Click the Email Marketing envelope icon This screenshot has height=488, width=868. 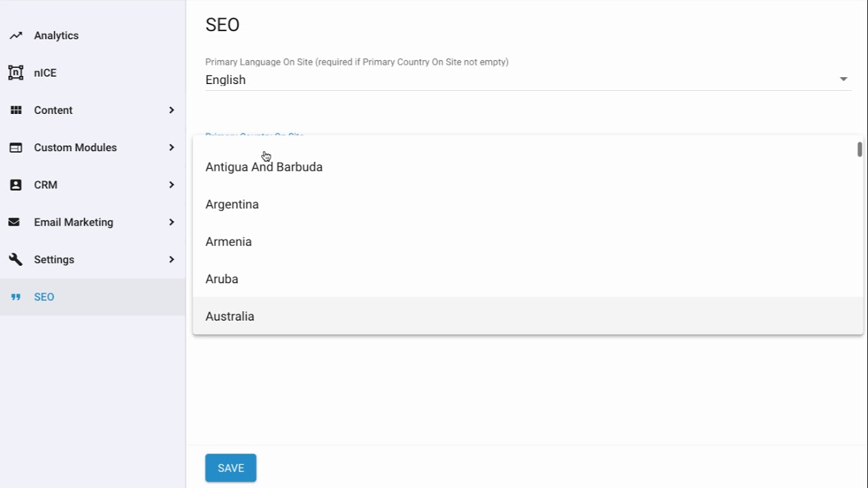14,222
